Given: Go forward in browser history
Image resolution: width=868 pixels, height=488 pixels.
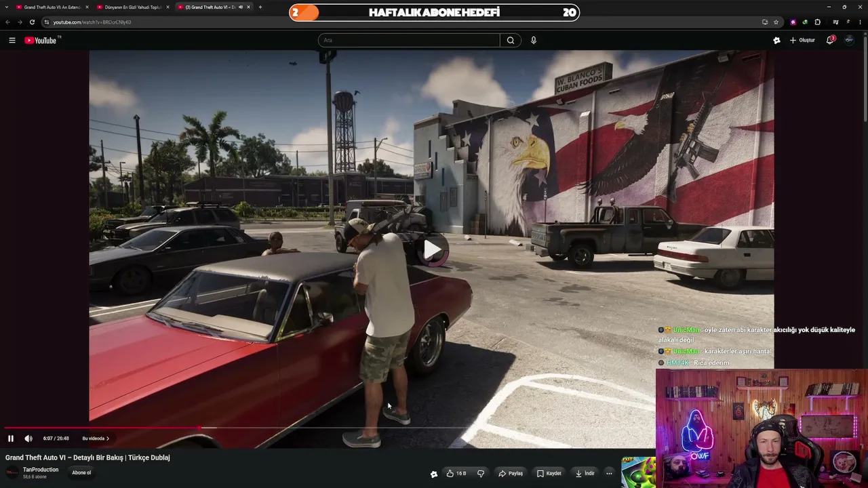Looking at the screenshot, I should (x=19, y=22).
